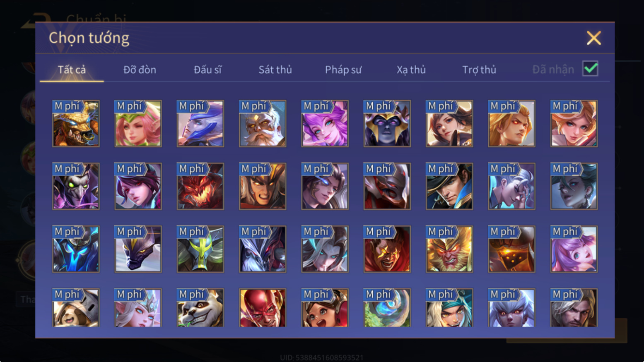The width and height of the screenshot is (644, 362).
Task: Pick the plague doctor masked hero
Action: (76, 186)
